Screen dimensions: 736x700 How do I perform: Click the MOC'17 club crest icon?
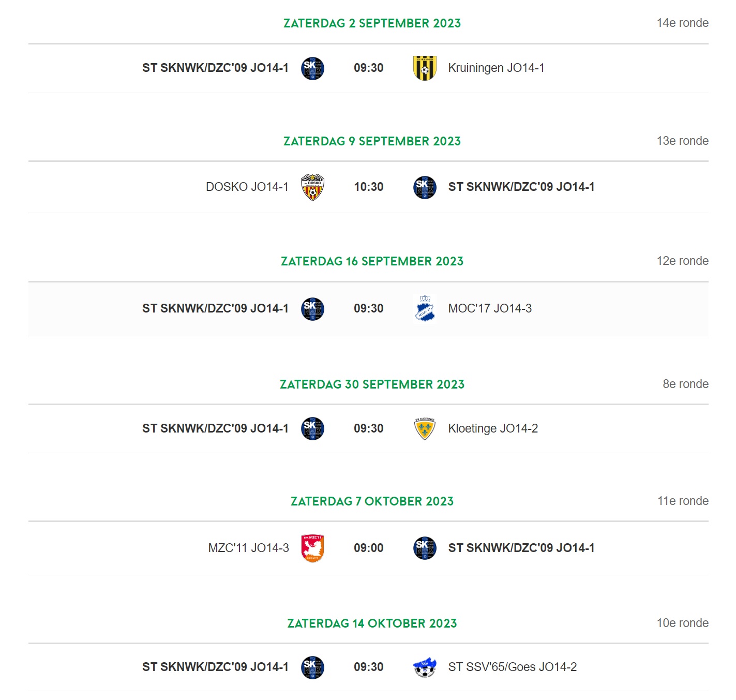click(425, 308)
